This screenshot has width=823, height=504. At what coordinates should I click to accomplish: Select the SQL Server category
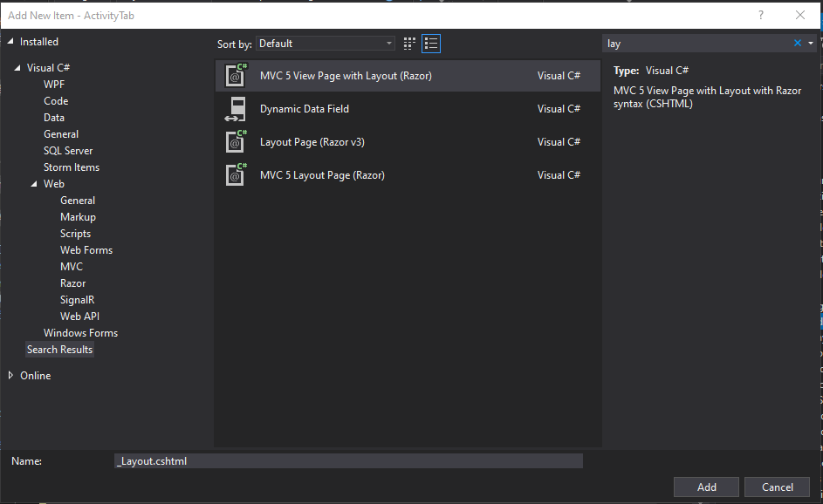coord(68,151)
